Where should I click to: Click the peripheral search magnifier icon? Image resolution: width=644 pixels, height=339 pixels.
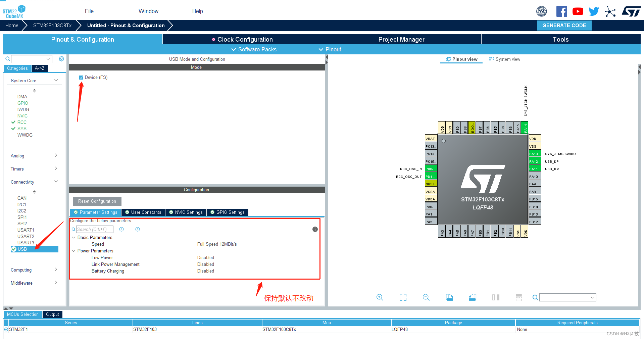click(x=8, y=59)
